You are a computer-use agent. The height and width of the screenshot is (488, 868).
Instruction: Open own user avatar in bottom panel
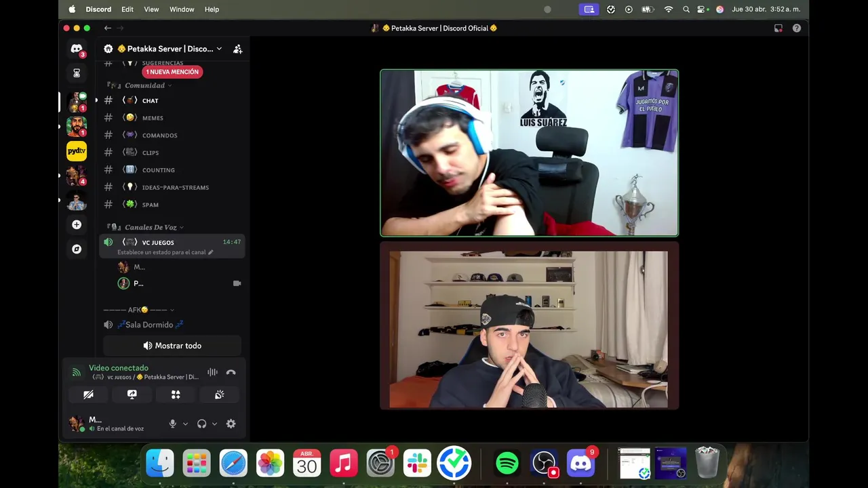tap(77, 424)
